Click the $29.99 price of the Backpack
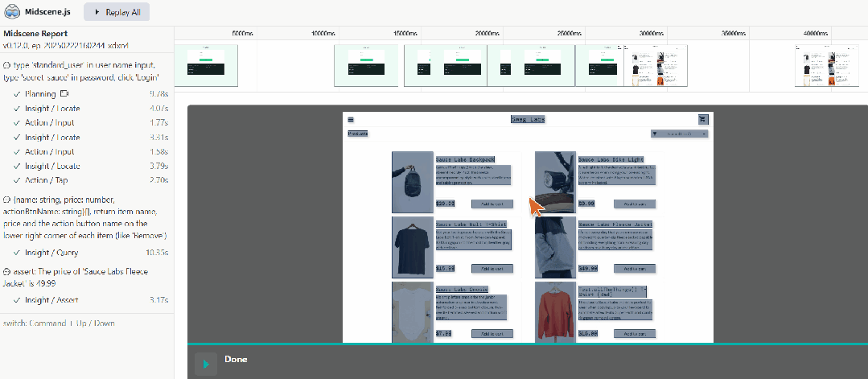The height and width of the screenshot is (379, 868). [x=445, y=204]
